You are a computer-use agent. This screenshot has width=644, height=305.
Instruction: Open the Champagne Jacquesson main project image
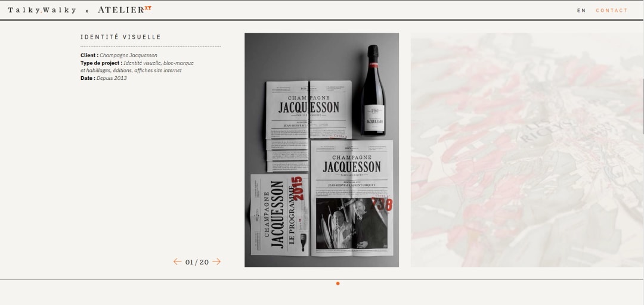pyautogui.click(x=321, y=150)
